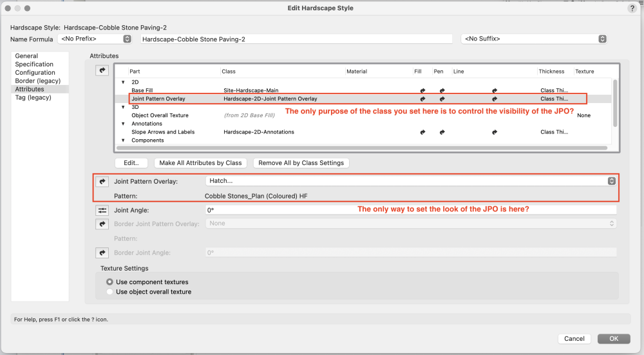Click the OK button

(x=613, y=338)
